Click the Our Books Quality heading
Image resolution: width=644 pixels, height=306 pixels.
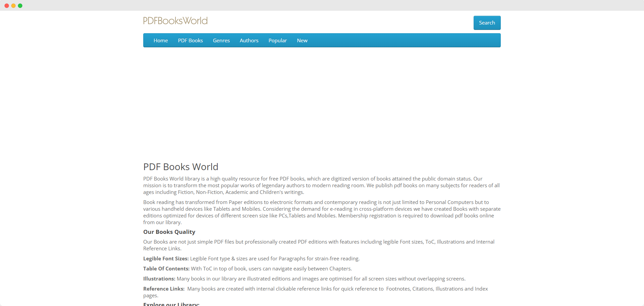coord(169,232)
